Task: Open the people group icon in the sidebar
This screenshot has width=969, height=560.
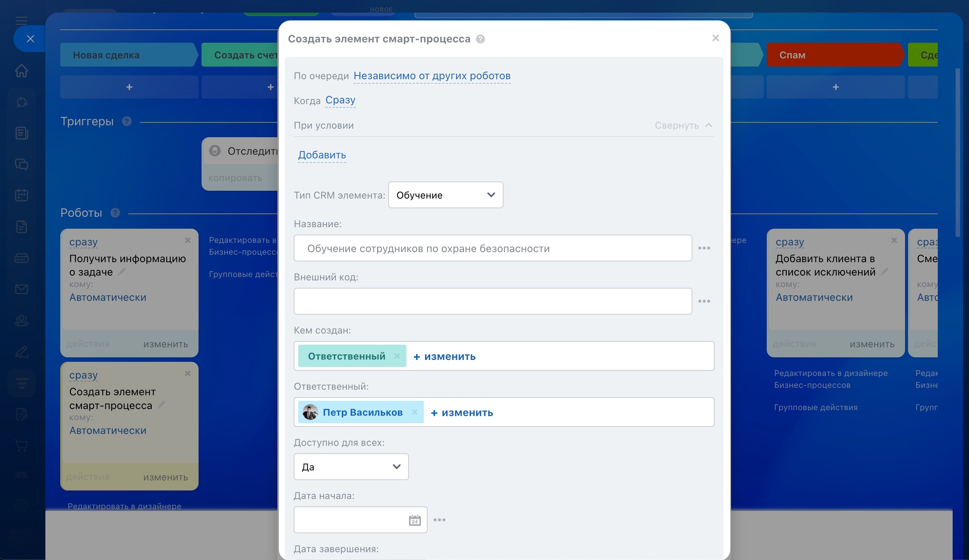Action: coord(22,321)
